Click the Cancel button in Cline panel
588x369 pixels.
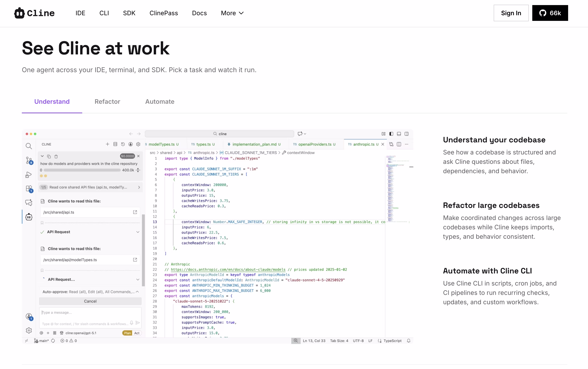tap(90, 301)
